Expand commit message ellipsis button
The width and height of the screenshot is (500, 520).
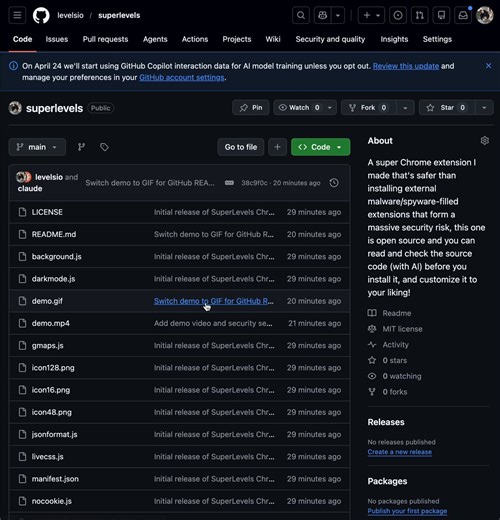click(x=229, y=183)
